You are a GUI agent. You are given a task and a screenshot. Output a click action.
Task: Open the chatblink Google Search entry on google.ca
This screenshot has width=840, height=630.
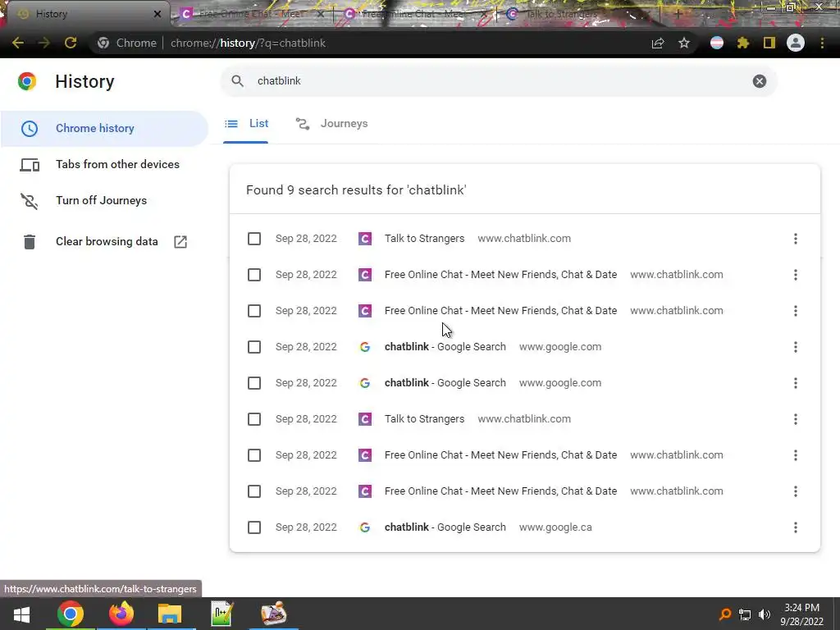445,527
